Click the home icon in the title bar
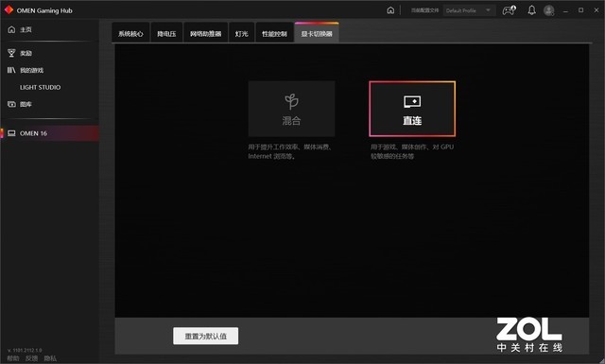The height and width of the screenshot is (364, 605). (390, 10)
